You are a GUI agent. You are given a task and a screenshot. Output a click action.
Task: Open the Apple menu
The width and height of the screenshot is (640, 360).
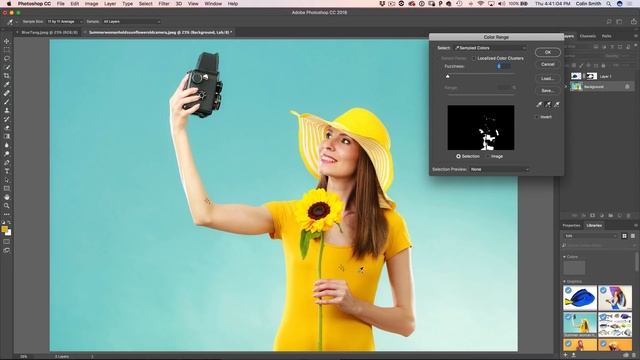point(9,4)
